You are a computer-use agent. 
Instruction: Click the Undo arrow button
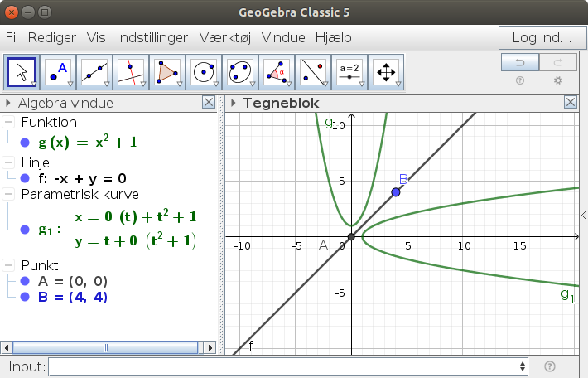(520, 62)
